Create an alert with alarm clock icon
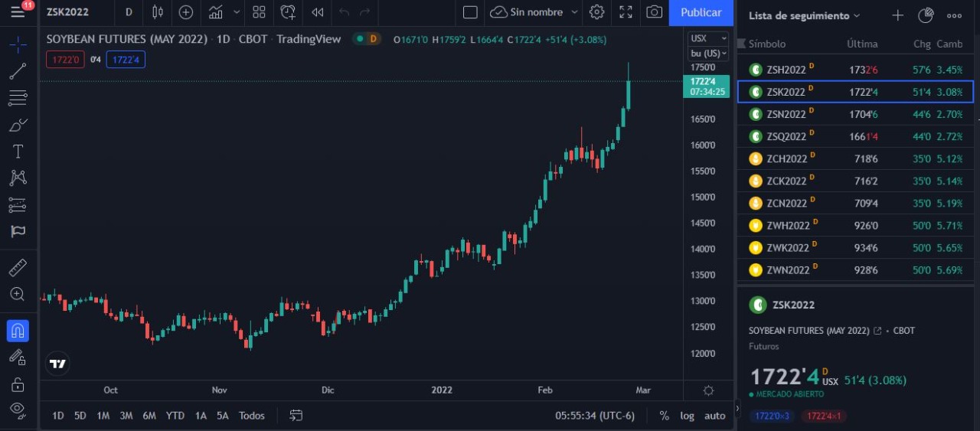Screen dimensions: 980x431 [288, 12]
